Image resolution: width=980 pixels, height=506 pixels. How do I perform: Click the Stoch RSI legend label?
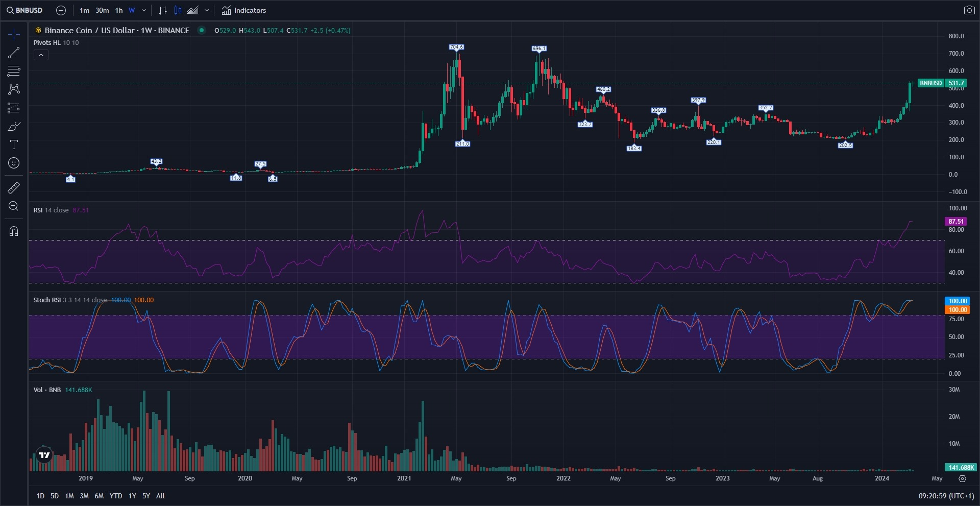(47, 300)
